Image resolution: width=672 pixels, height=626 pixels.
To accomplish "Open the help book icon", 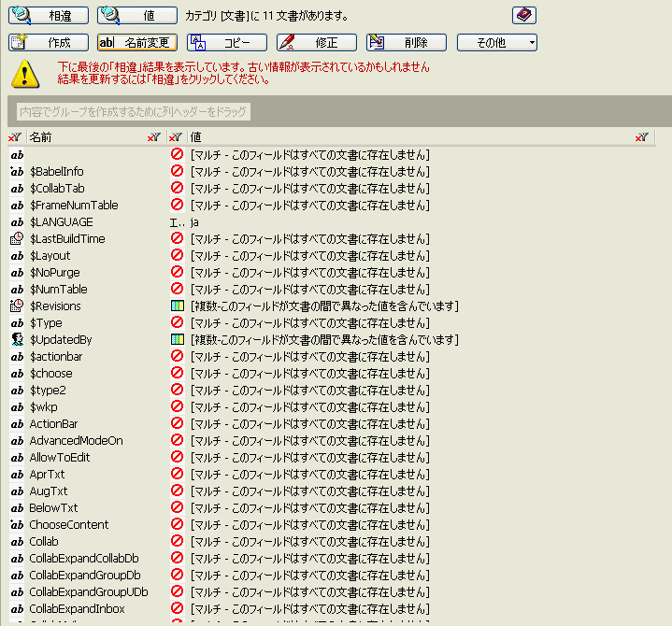I will tap(524, 15).
